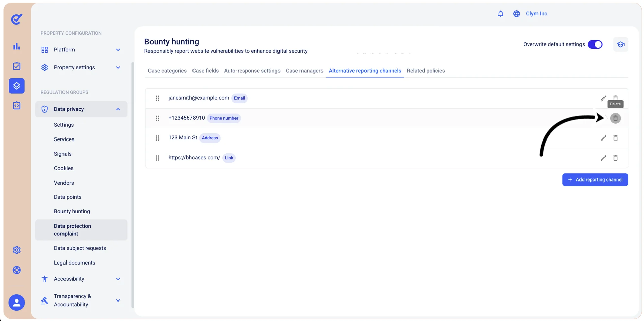The width and height of the screenshot is (644, 321).
Task: Go to Bounty hunting in sidebar
Action: [x=72, y=211]
